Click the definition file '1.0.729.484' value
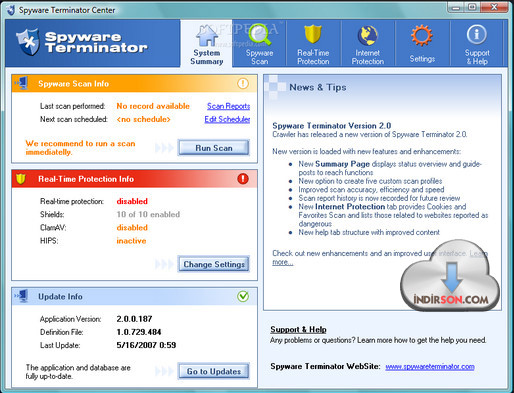Viewport: 514px width, 393px height. 139,332
